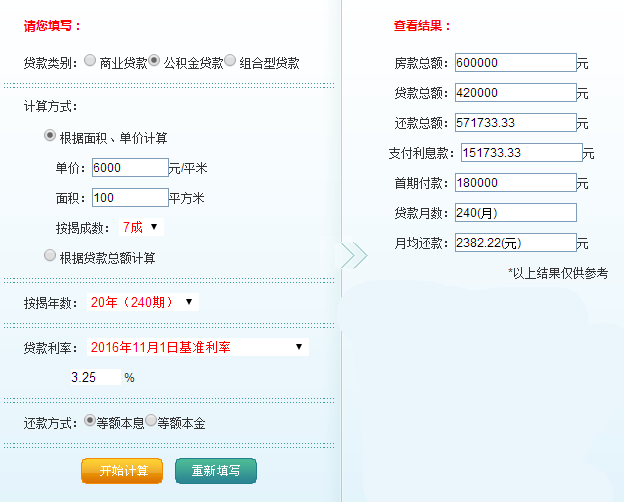Click the 贷款类别 label

(x=50, y=63)
